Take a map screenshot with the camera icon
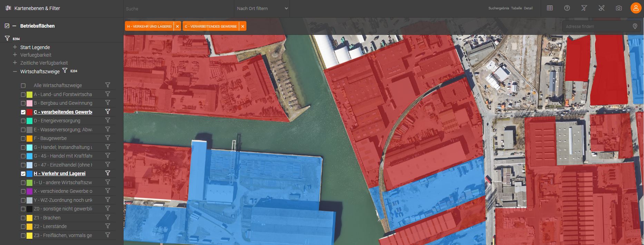Image resolution: width=644 pixels, height=245 pixels. point(619,8)
